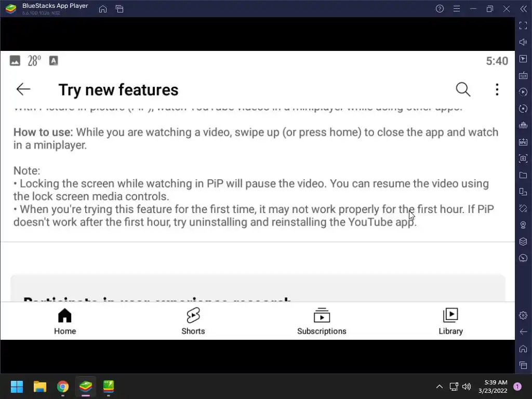Click the Android home icon in sidebar
The width and height of the screenshot is (532, 399).
tap(523, 349)
